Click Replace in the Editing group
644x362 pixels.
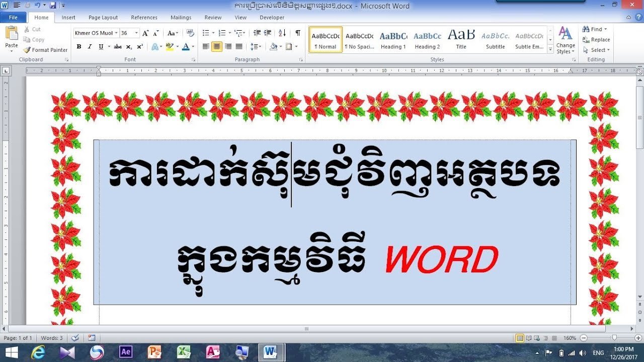tap(597, 39)
